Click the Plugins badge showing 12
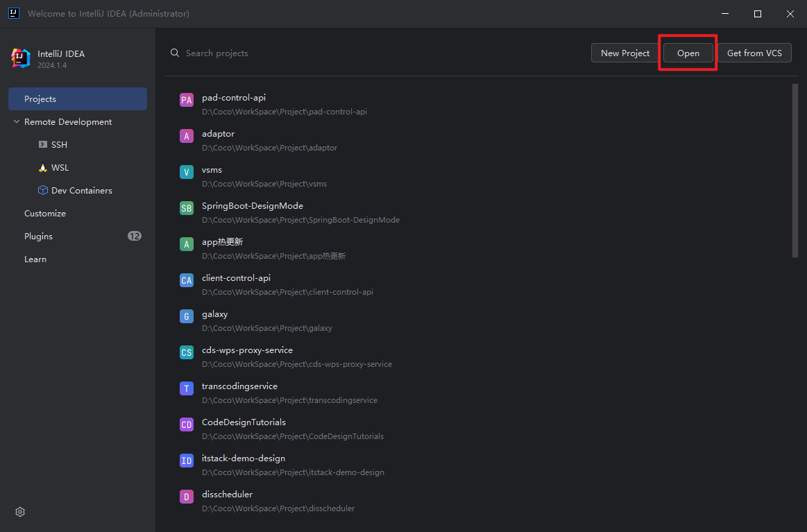Viewport: 807px width, 532px height. click(x=135, y=236)
